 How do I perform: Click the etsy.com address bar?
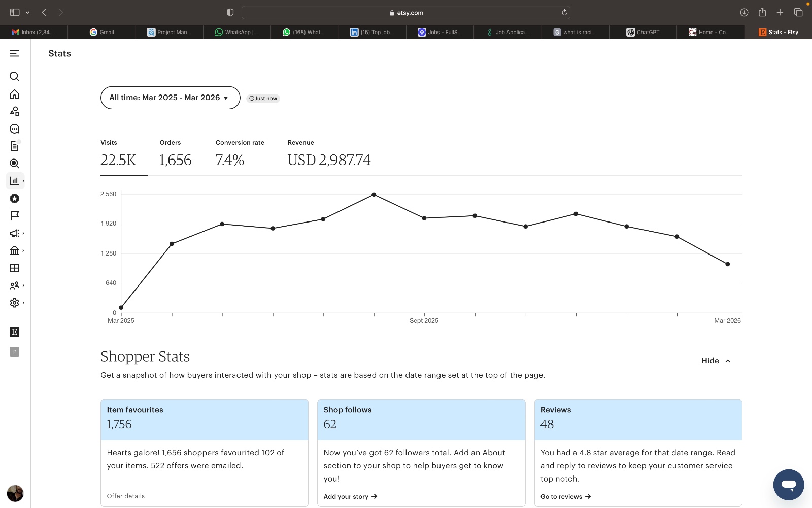coord(406,13)
